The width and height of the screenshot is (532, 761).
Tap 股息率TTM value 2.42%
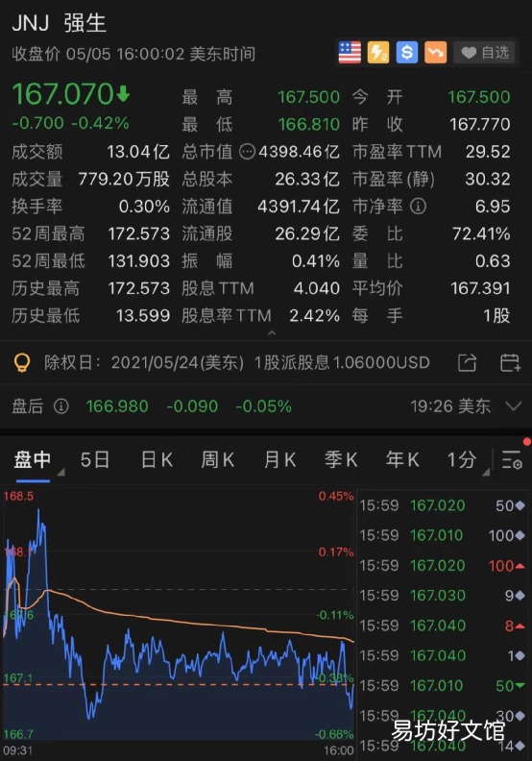[315, 316]
